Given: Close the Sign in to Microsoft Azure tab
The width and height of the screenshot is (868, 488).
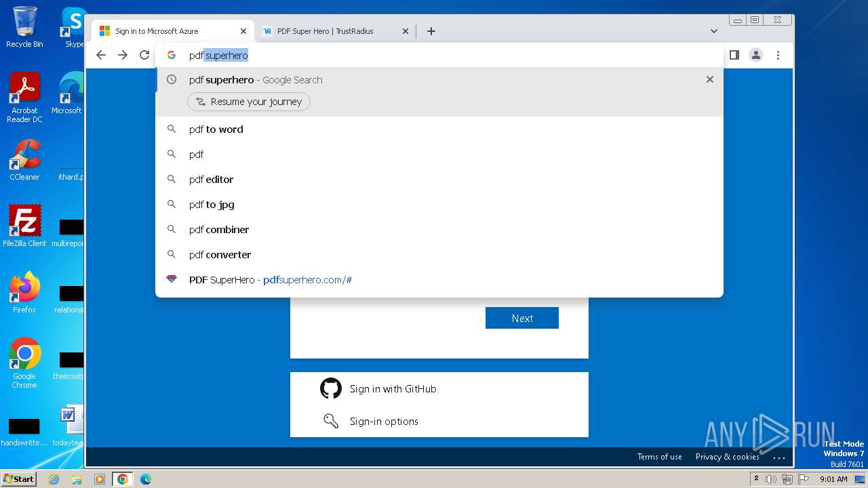Looking at the screenshot, I should (243, 31).
